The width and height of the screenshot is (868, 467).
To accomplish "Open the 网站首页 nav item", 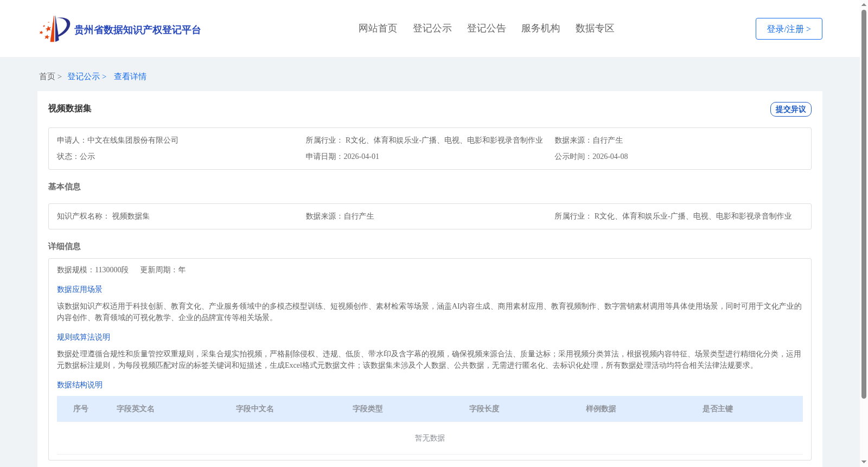I will pos(378,28).
